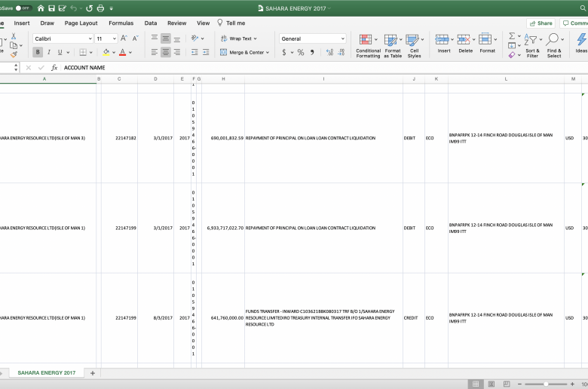The height and width of the screenshot is (389, 588).
Task: Open Cell Styles gallery
Action: click(x=415, y=46)
